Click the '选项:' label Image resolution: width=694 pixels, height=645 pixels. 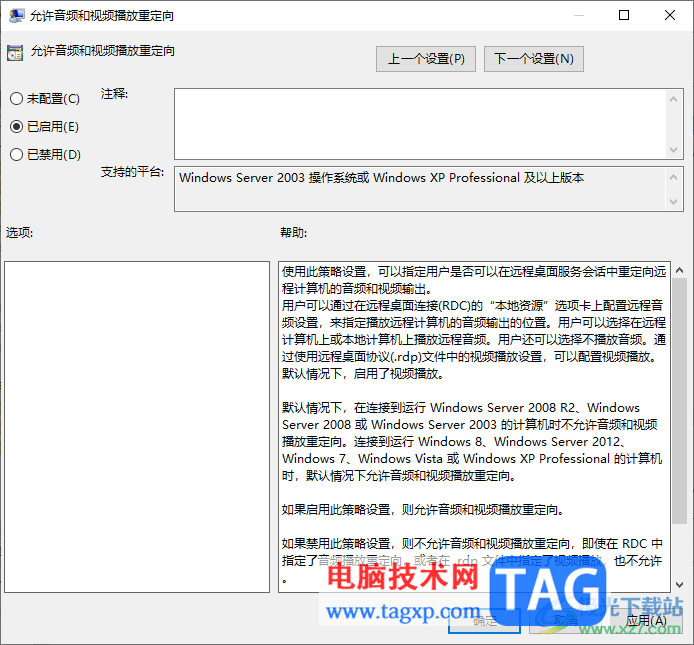[19, 232]
